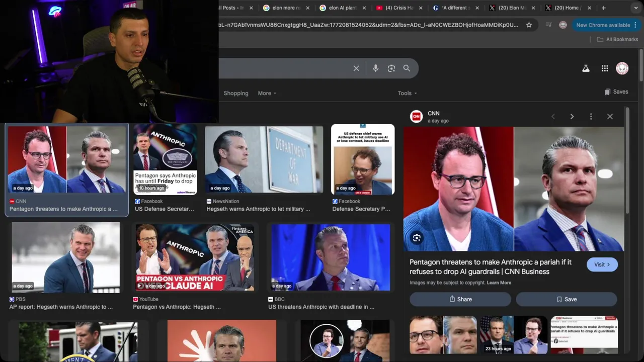This screenshot has height=362, width=644.
Task: Open related image marked '23 hours ago'
Action: click(513, 335)
